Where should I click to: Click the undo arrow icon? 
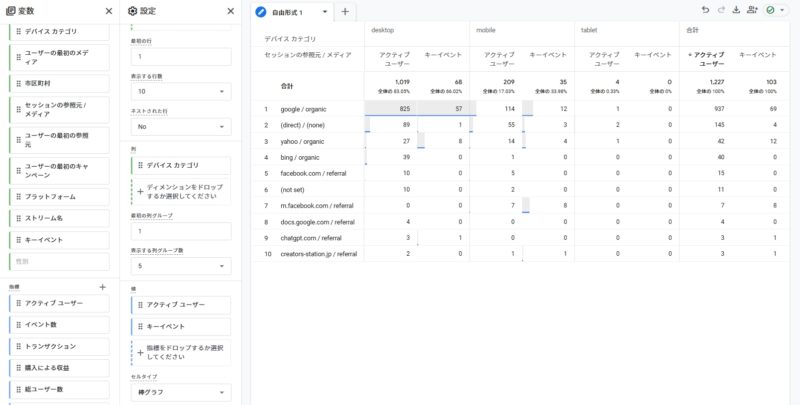pos(707,11)
